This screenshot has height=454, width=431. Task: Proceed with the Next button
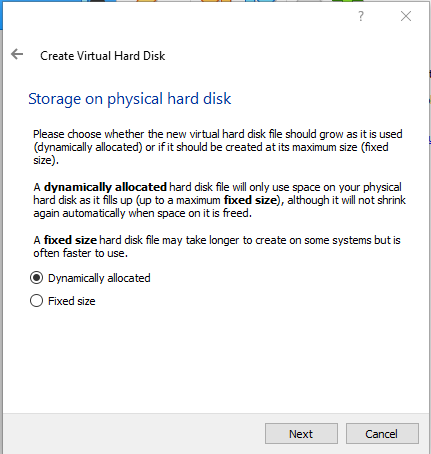click(x=301, y=434)
